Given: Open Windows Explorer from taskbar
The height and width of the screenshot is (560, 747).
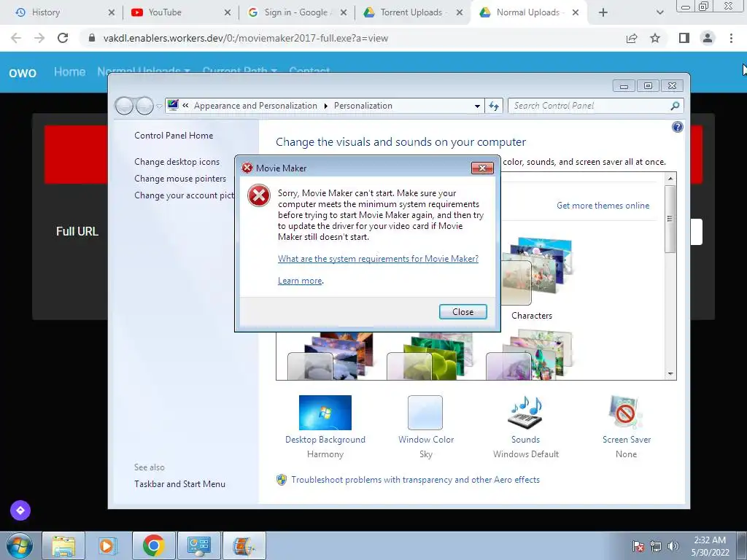Looking at the screenshot, I should click(64, 545).
